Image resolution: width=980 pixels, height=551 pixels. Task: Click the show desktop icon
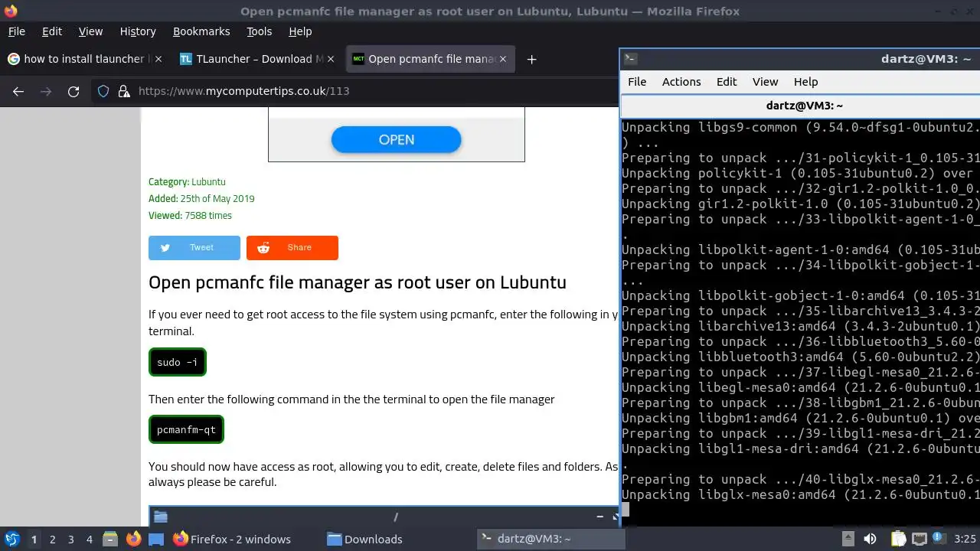[x=156, y=539]
